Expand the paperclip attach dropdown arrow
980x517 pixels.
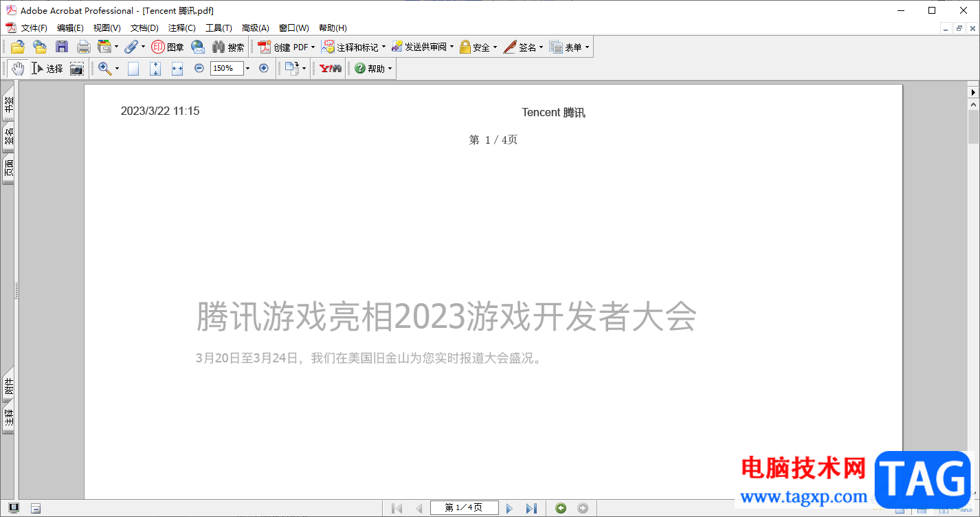pos(143,47)
